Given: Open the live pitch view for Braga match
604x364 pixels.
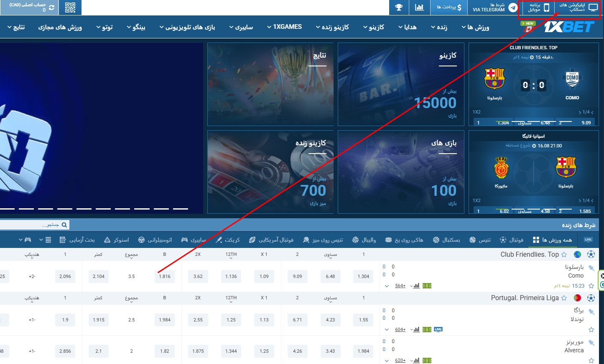Looking at the screenshot, I should coord(427,329).
